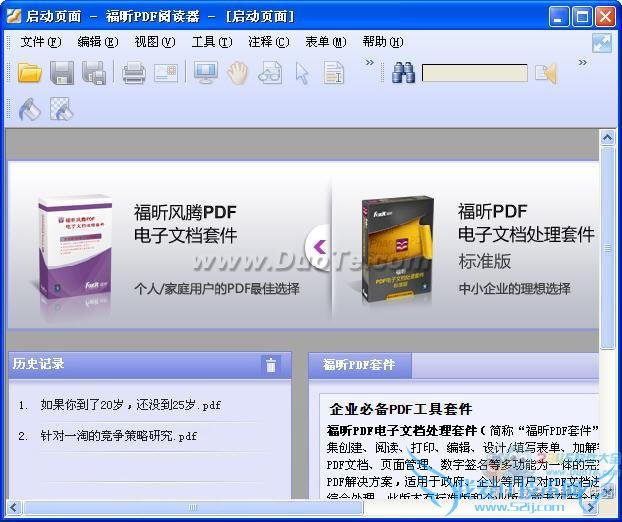This screenshot has width=622, height=522.
Task: Expand the search toolbar overflow chevron
Action: pyautogui.click(x=582, y=63)
